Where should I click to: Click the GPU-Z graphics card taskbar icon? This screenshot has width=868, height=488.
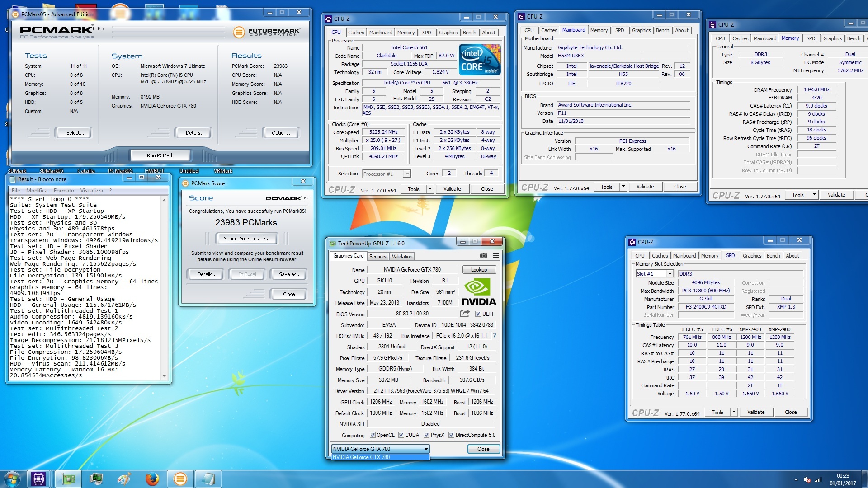tap(68, 479)
